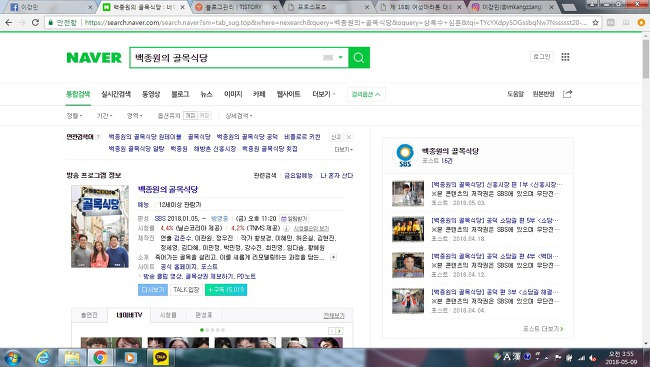The height and width of the screenshot is (367, 650).
Task: Launch Internet Explorer from taskbar
Action: point(42,357)
